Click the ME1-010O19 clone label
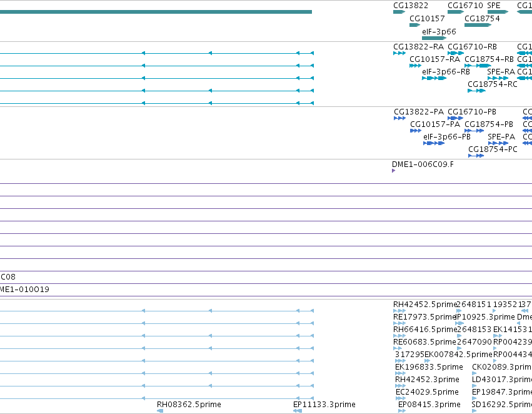The image size is (532, 414). pos(24,290)
